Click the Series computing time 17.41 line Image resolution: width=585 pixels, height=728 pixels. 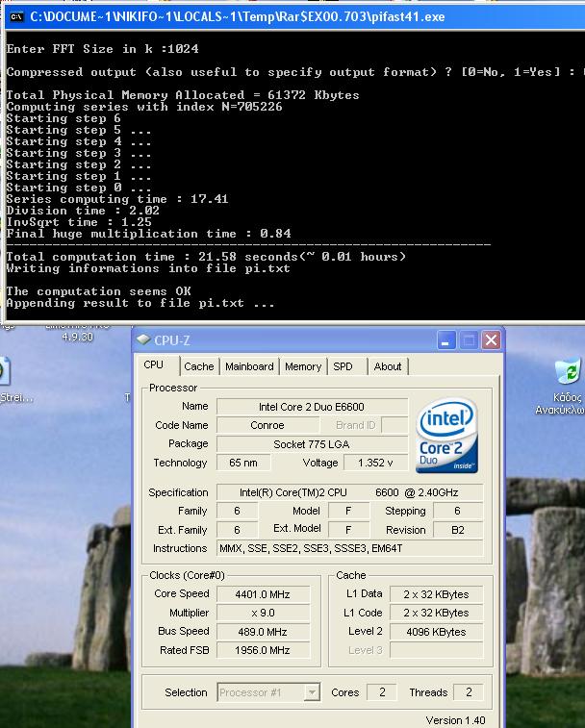tap(117, 199)
